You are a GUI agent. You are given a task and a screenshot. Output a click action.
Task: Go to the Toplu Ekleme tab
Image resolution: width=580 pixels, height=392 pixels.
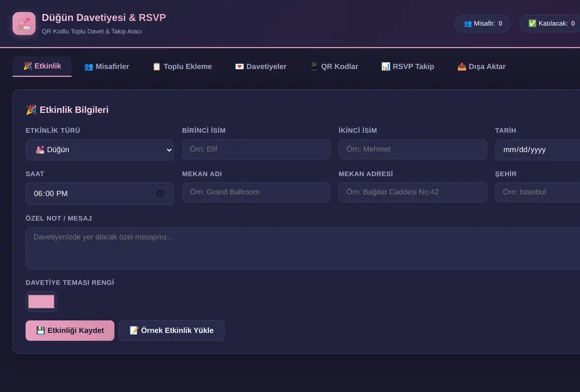point(182,67)
